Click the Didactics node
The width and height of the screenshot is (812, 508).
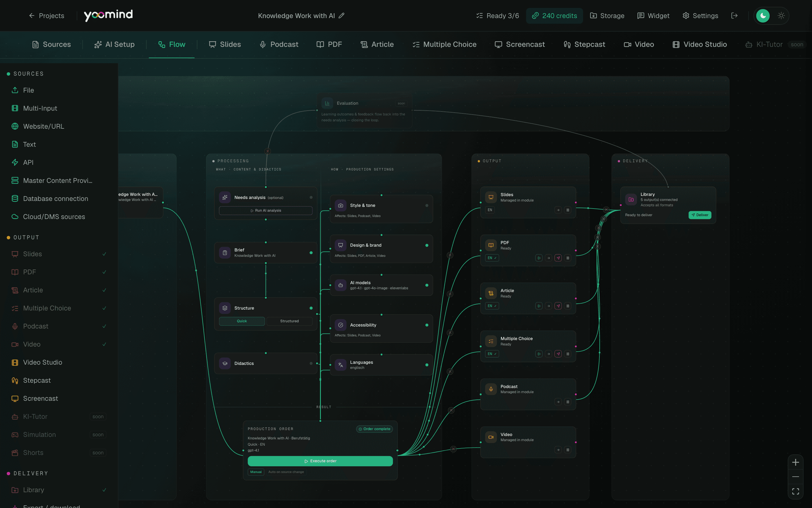pyautogui.click(x=266, y=364)
